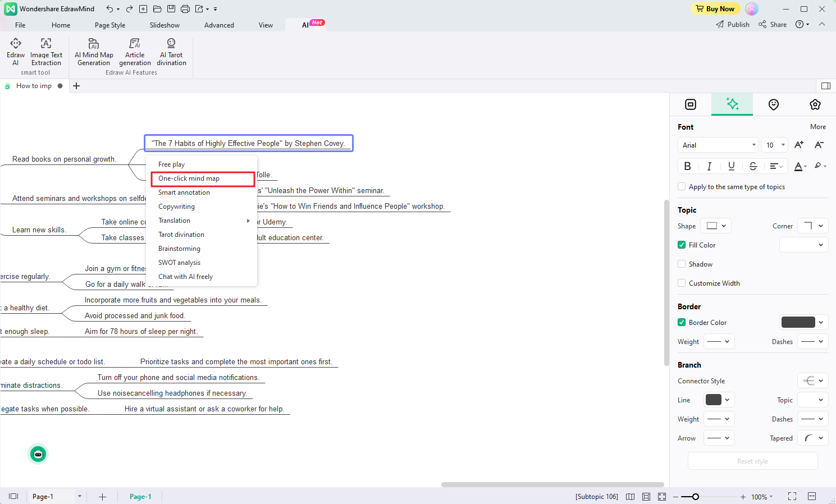Uncheck the Fill Color checkbox
Image resolution: width=836 pixels, height=504 pixels.
(682, 245)
